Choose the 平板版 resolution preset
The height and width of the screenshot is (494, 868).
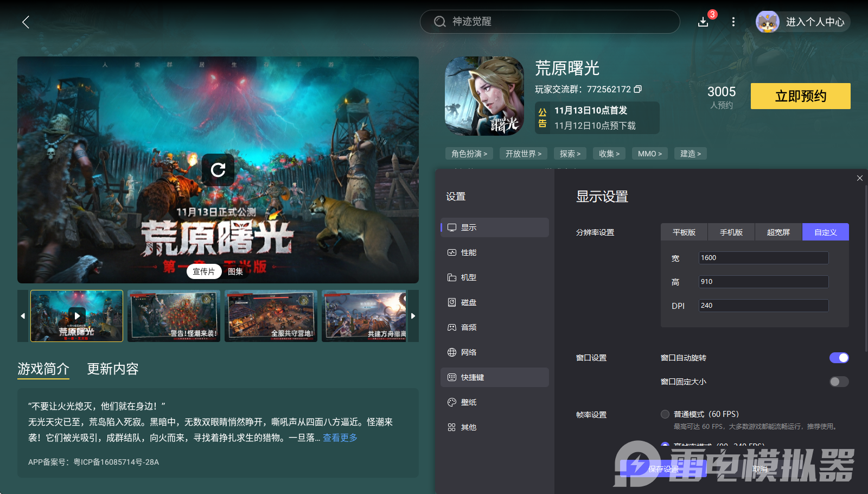(684, 232)
